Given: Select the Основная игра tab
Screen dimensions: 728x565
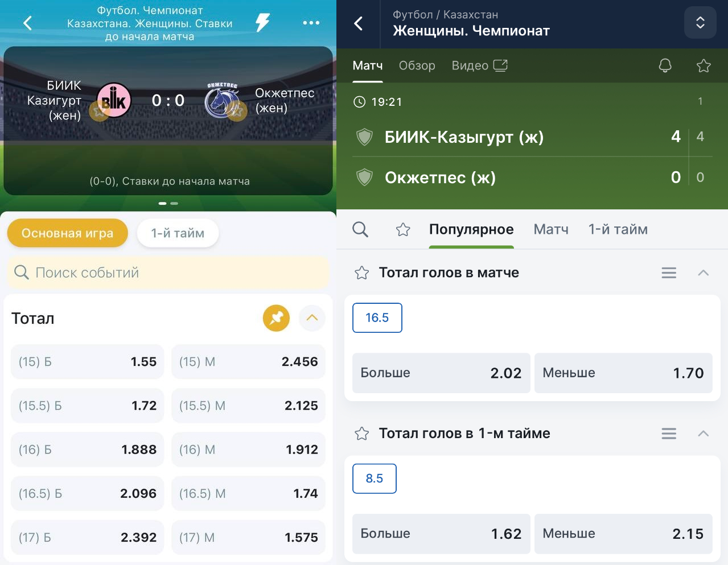Looking at the screenshot, I should coord(67,233).
